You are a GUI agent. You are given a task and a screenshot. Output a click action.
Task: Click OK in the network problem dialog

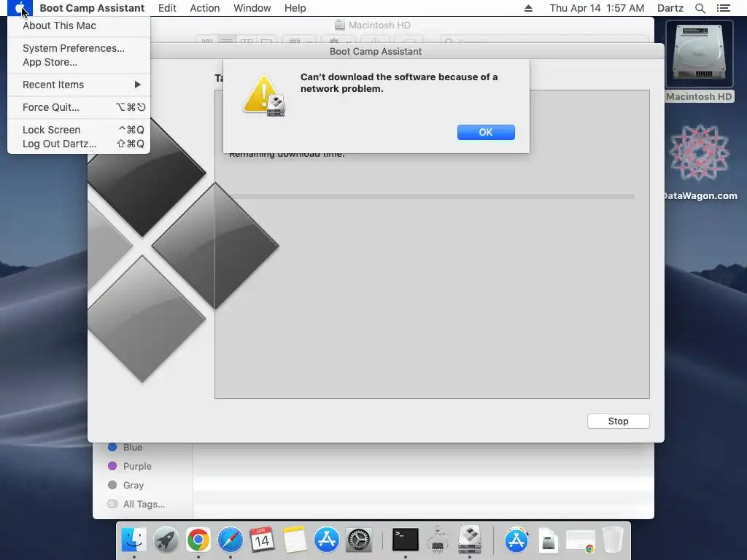(x=485, y=133)
